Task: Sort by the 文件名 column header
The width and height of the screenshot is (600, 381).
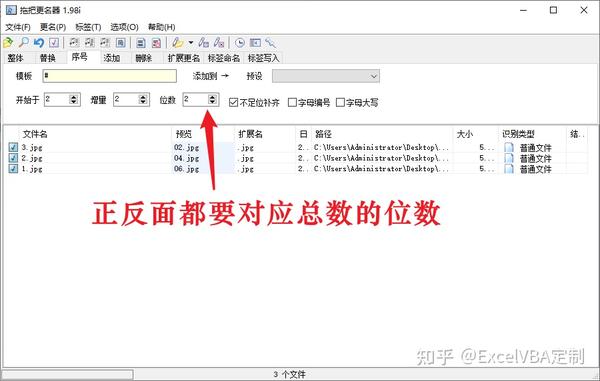Action: click(x=35, y=134)
